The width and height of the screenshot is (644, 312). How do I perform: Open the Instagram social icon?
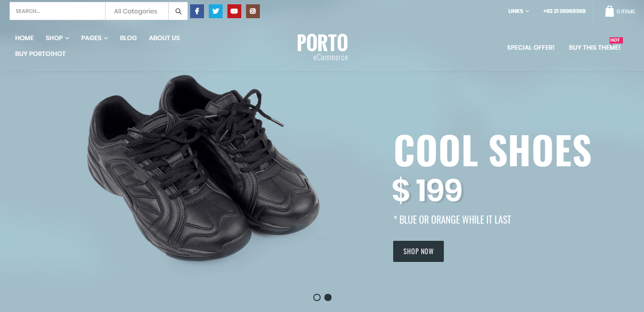pyautogui.click(x=253, y=11)
